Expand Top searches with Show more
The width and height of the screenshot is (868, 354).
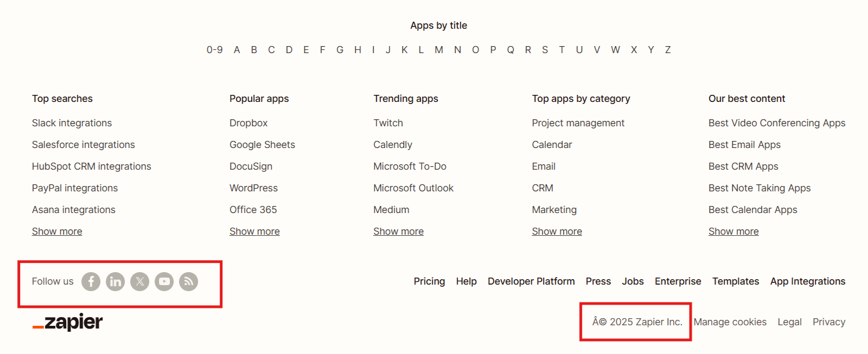pyautogui.click(x=57, y=231)
